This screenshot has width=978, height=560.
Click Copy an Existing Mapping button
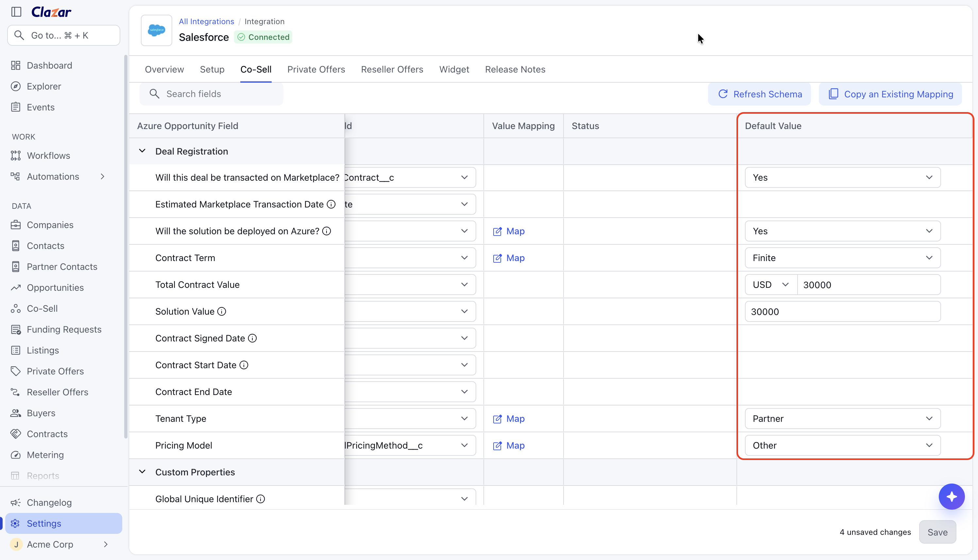pyautogui.click(x=890, y=94)
